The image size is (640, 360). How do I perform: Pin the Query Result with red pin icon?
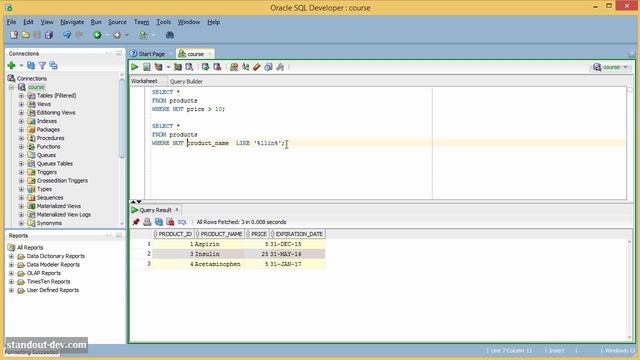pyautogui.click(x=136, y=222)
